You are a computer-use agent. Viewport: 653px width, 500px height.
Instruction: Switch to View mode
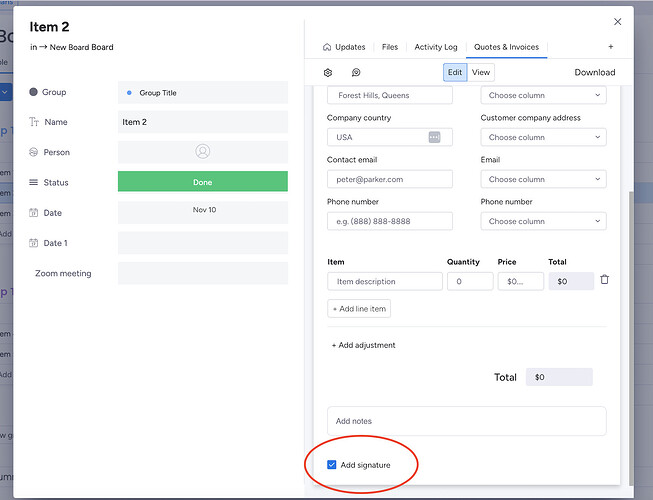pos(481,72)
